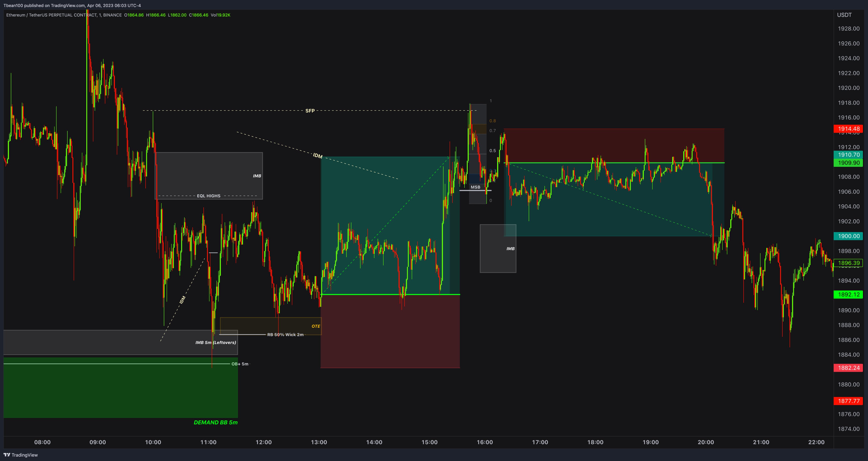Image resolution: width=868 pixels, height=461 pixels.
Task: Click the 08:00 time axis label
Action: [x=42, y=442]
